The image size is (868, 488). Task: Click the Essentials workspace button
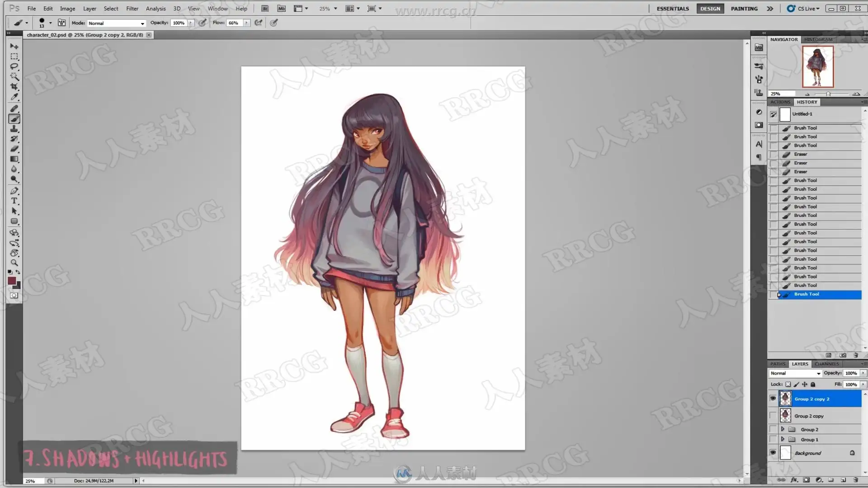point(672,9)
